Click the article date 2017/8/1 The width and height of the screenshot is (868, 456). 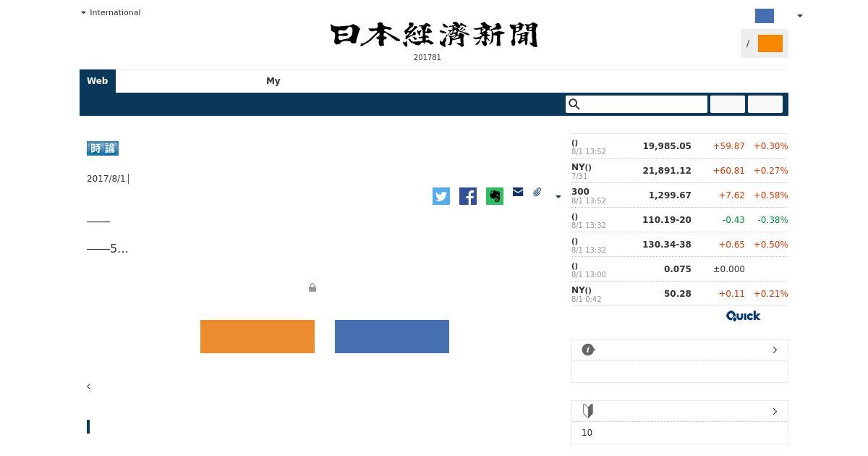tap(106, 178)
